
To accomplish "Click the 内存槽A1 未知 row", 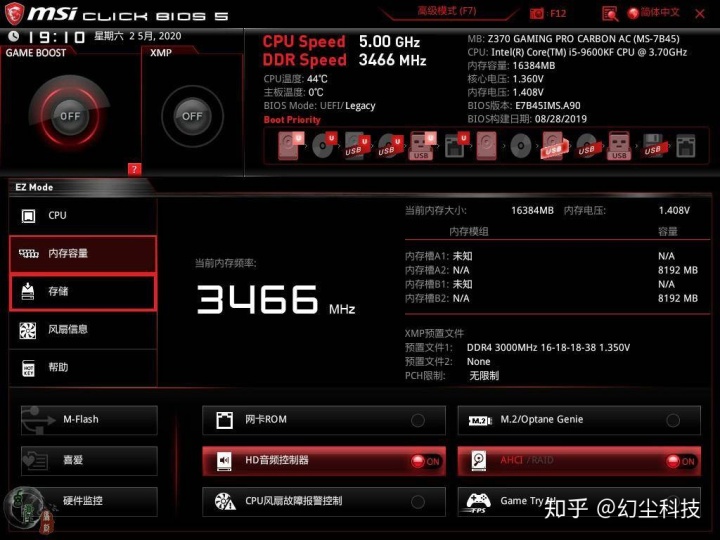I will tap(551, 256).
